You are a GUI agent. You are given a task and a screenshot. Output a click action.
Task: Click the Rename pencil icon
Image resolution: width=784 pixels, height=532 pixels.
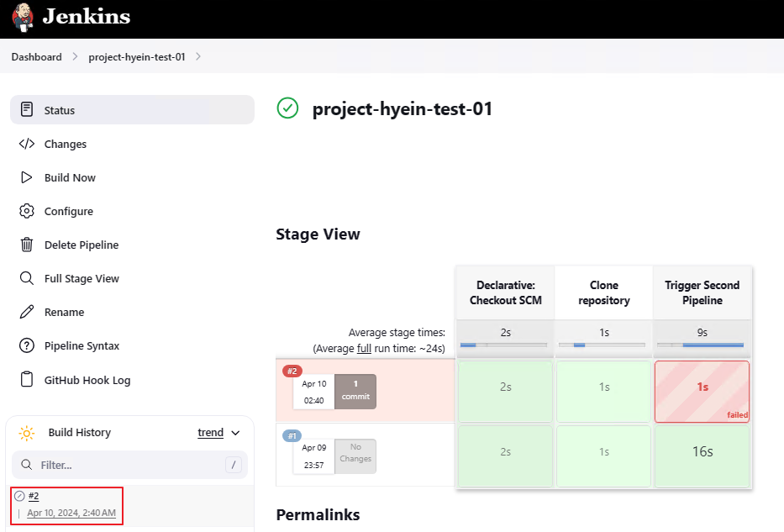[x=27, y=312]
